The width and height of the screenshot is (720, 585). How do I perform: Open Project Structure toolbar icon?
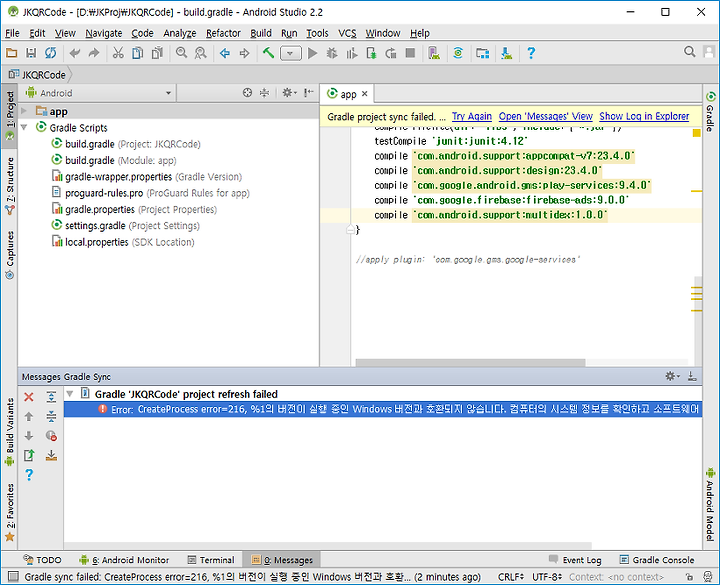click(x=483, y=53)
